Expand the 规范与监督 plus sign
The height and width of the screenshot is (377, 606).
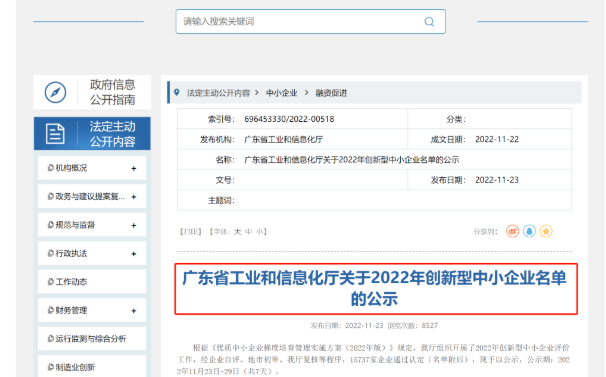click(134, 225)
